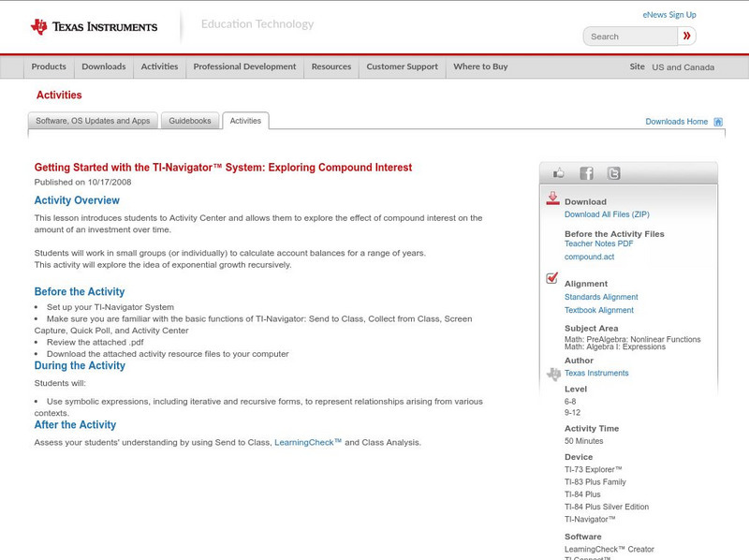Click the red download arrow icon
749x560 pixels.
pyautogui.click(x=552, y=199)
